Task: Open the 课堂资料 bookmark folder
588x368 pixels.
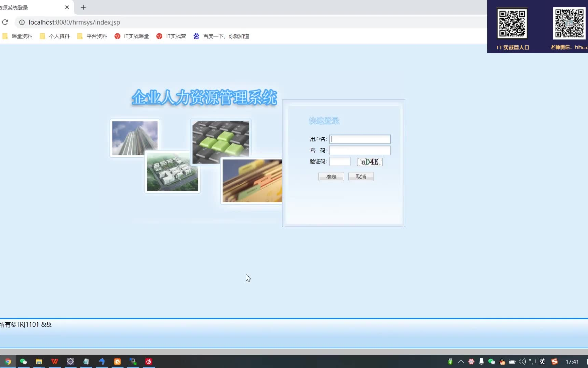Action: [17, 36]
